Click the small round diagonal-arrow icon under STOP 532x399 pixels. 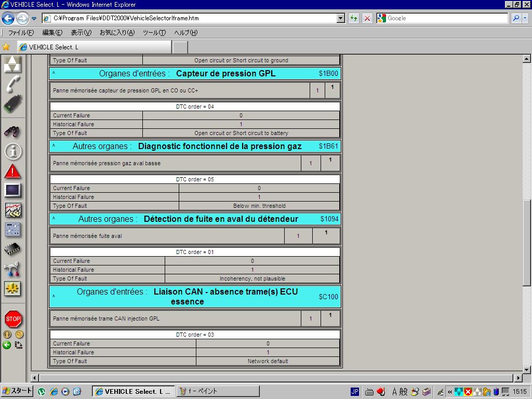pos(19,334)
